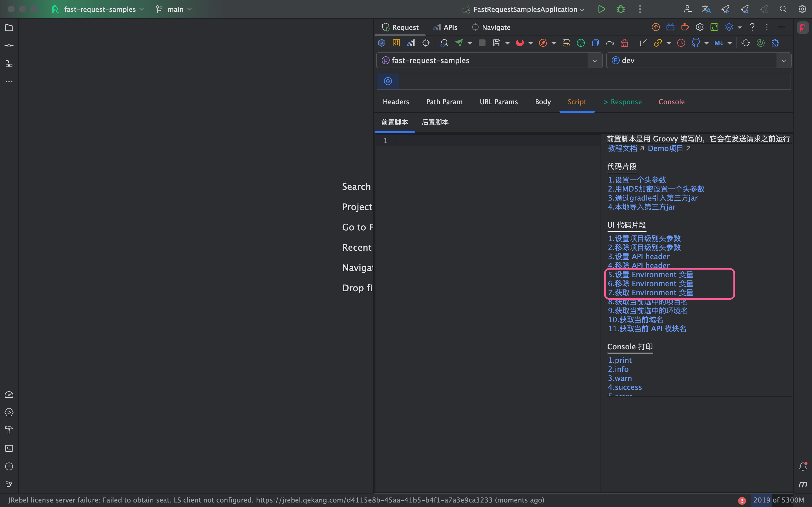
Task: Open Fast Request settings gear icon
Action: (700, 27)
